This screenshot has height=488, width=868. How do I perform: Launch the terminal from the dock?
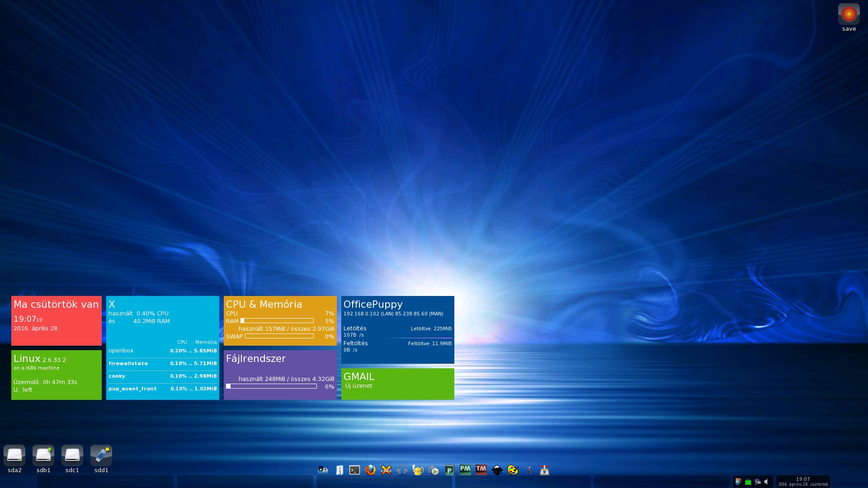coord(355,470)
